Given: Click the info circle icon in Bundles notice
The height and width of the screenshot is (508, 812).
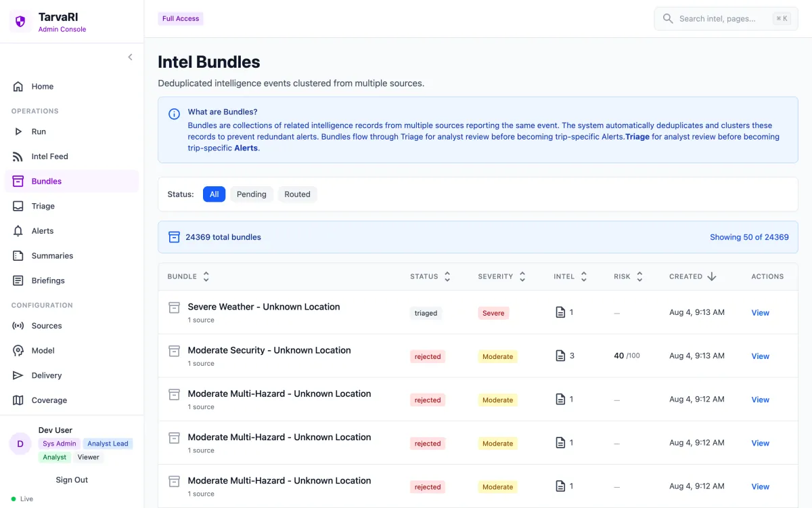Looking at the screenshot, I should (x=174, y=114).
